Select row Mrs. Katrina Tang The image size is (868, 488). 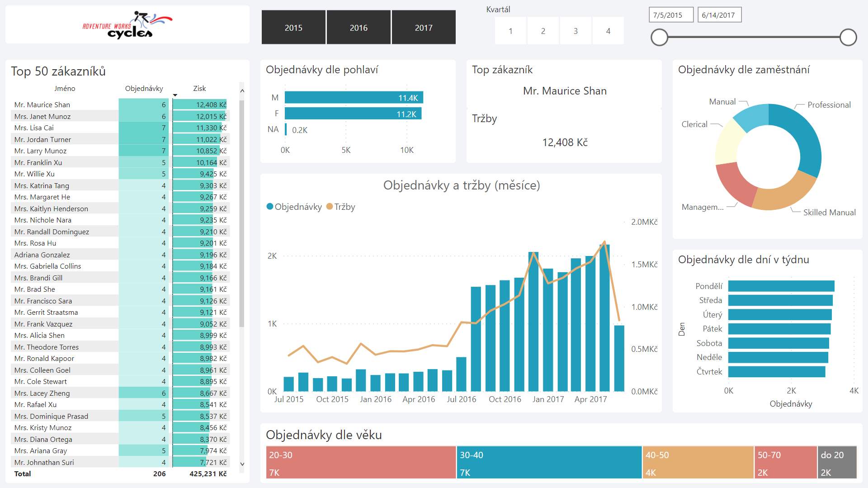pos(120,185)
